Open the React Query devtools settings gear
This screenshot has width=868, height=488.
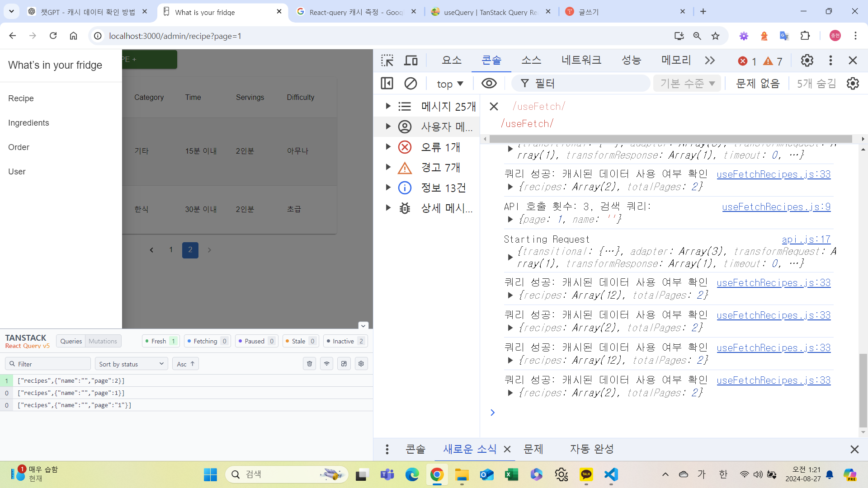361,364
